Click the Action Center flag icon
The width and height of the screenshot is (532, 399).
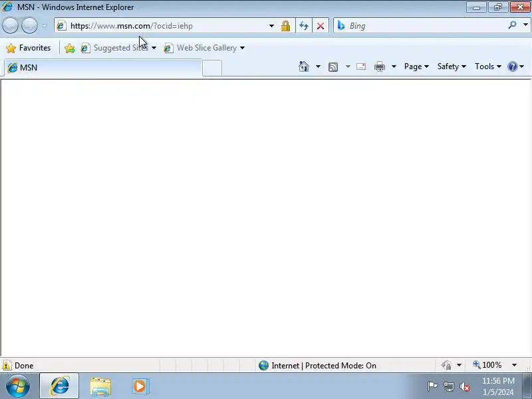[x=432, y=386]
